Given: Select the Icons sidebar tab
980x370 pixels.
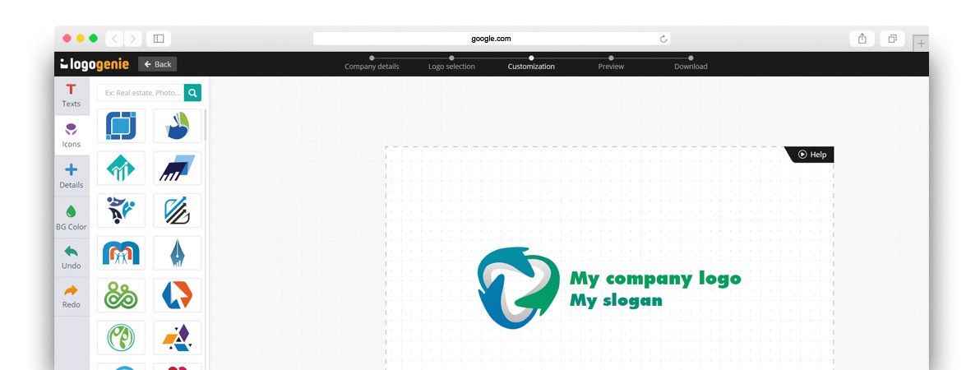Looking at the screenshot, I should (72, 136).
